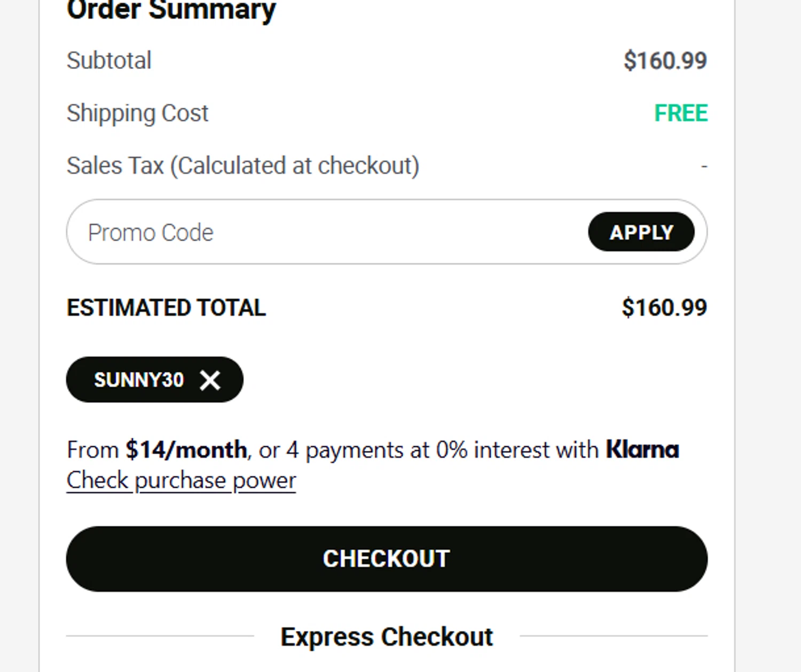Click the Klarna logo

642,449
